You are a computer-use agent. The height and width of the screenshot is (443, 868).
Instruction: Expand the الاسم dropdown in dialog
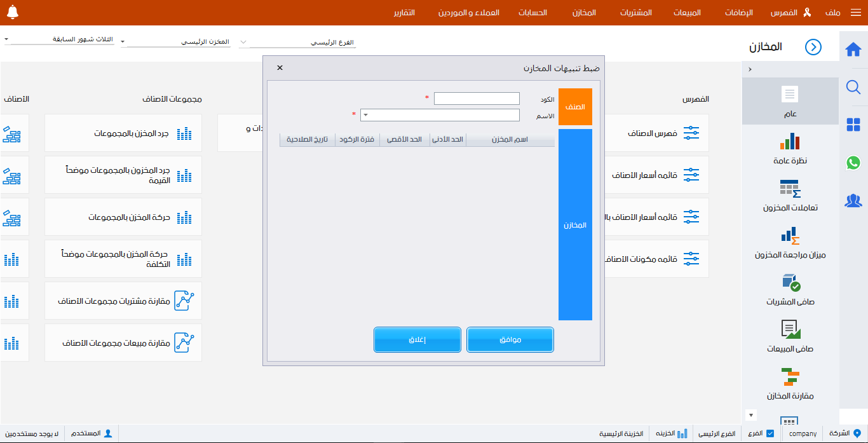coord(365,115)
